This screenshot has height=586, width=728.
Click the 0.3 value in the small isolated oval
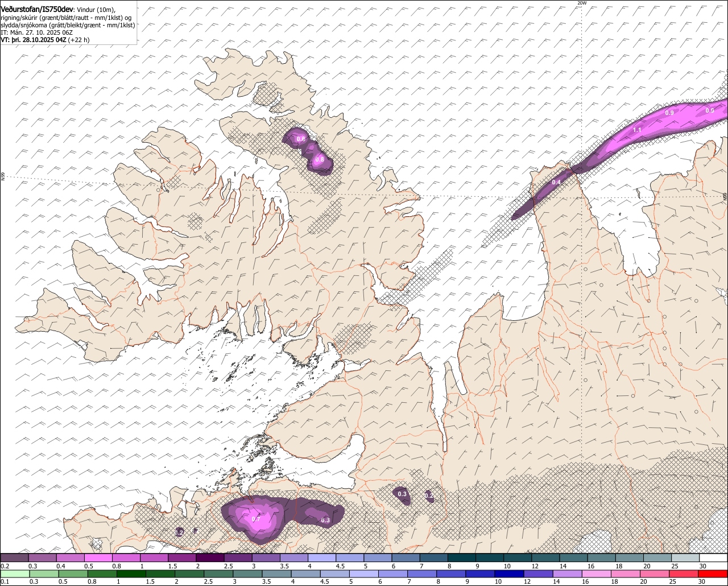[402, 494]
